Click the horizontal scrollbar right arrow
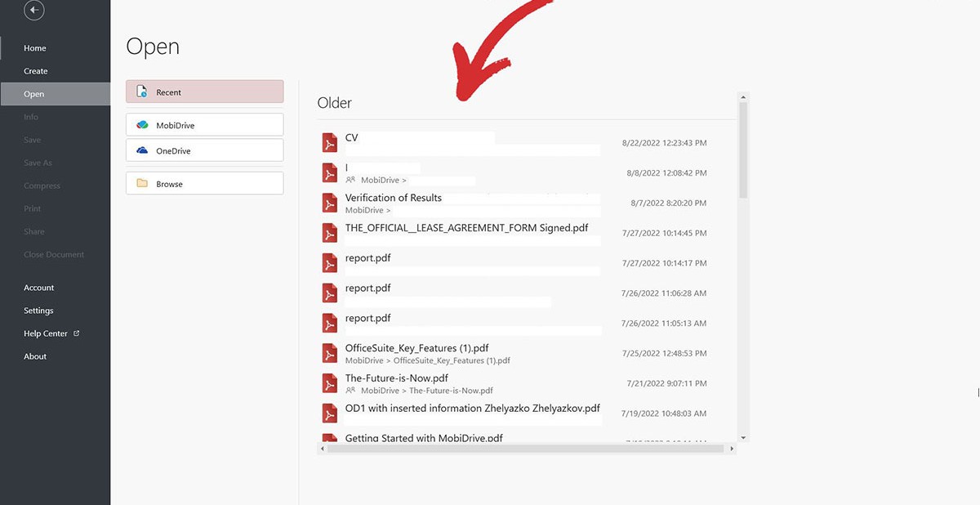 click(732, 449)
